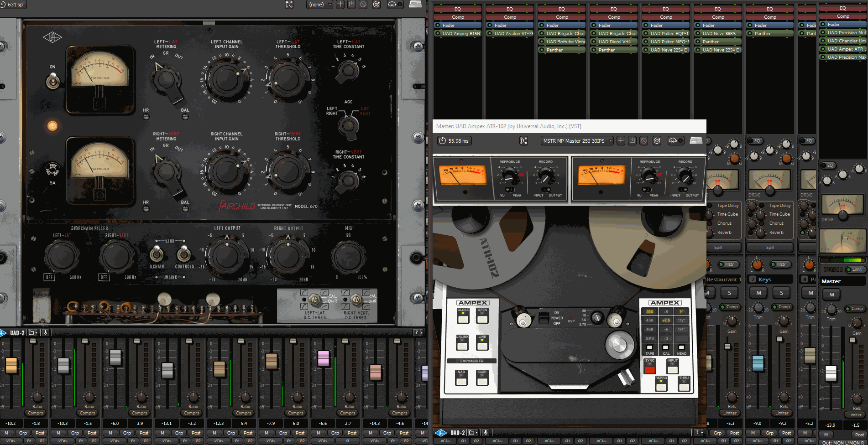The height and width of the screenshot is (445, 868).
Task: Select UAD Ampex ATR-102 slot in master strip
Action: point(843,49)
